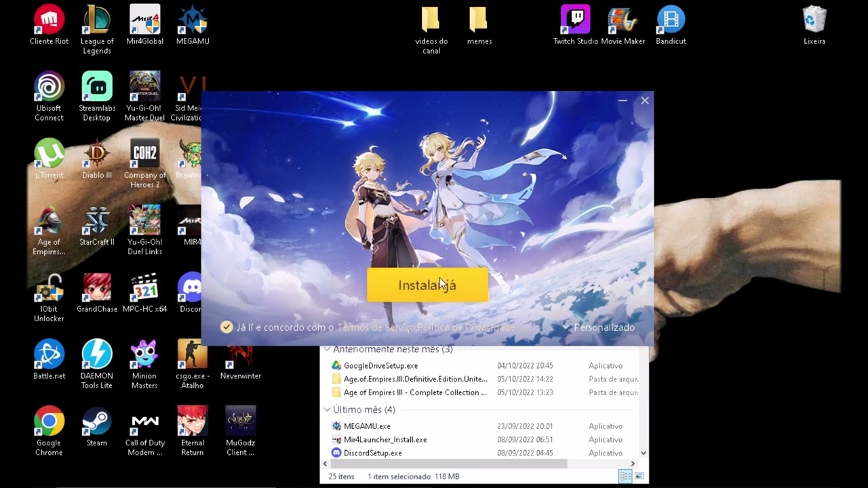
Task: Select the Mir4Global desktop icon
Action: pos(144,26)
